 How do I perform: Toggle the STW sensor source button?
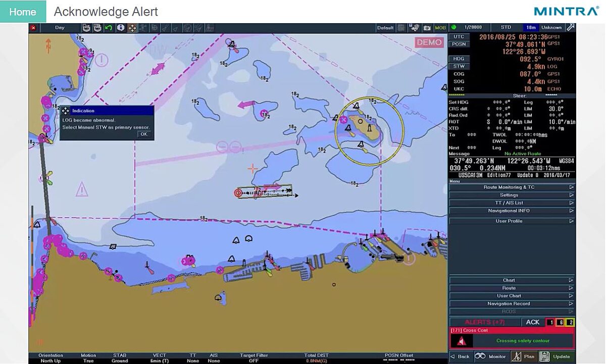pyautogui.click(x=459, y=67)
